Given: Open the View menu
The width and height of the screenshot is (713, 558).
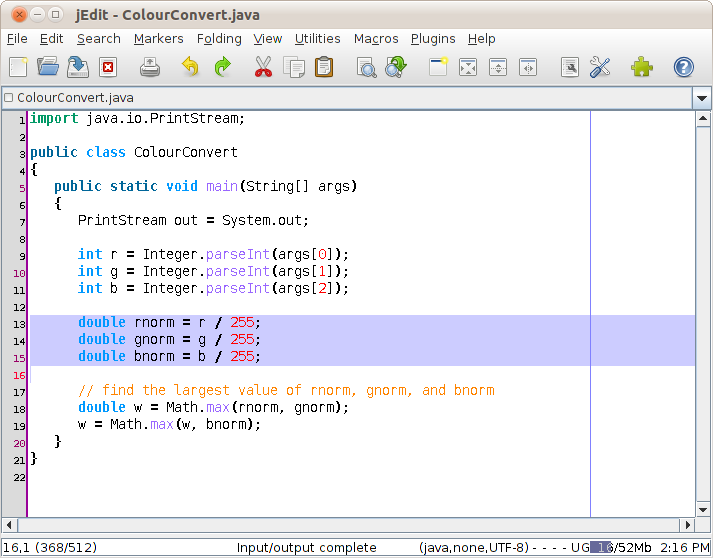Looking at the screenshot, I should [x=268, y=39].
